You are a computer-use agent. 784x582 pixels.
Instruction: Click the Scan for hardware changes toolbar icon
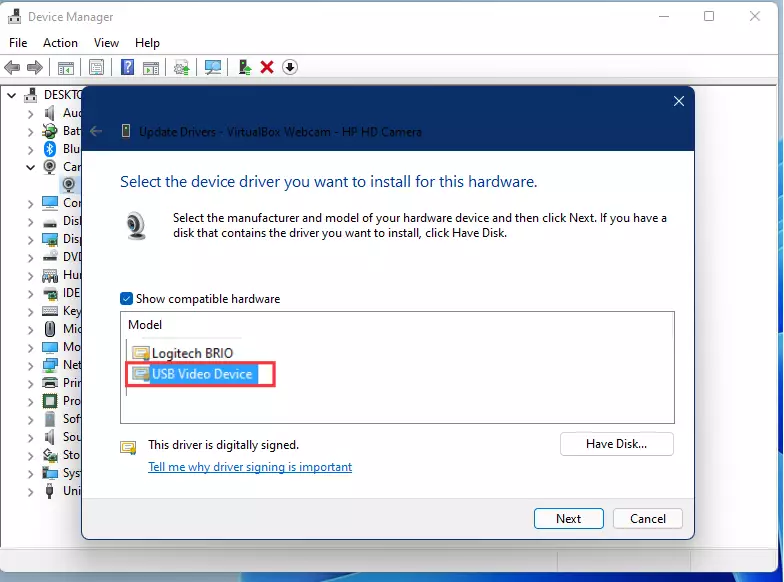213,67
